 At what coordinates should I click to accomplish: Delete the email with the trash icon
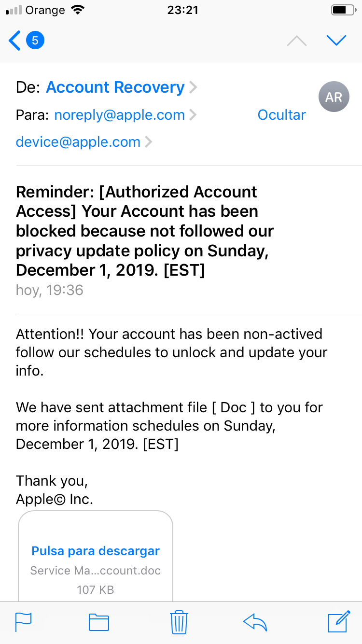(x=179, y=622)
